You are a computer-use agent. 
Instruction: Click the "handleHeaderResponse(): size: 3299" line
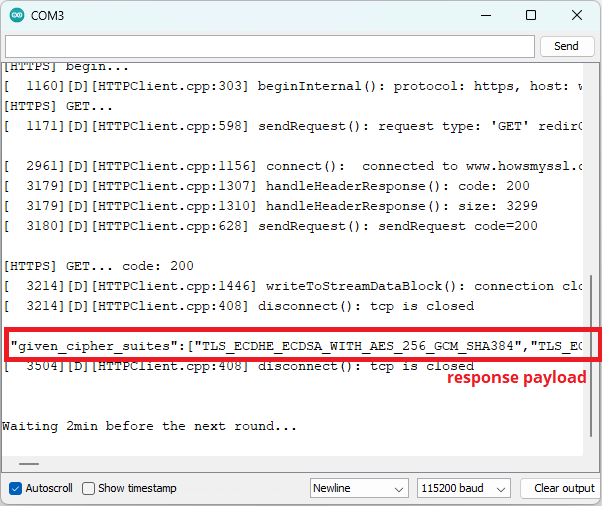point(271,206)
